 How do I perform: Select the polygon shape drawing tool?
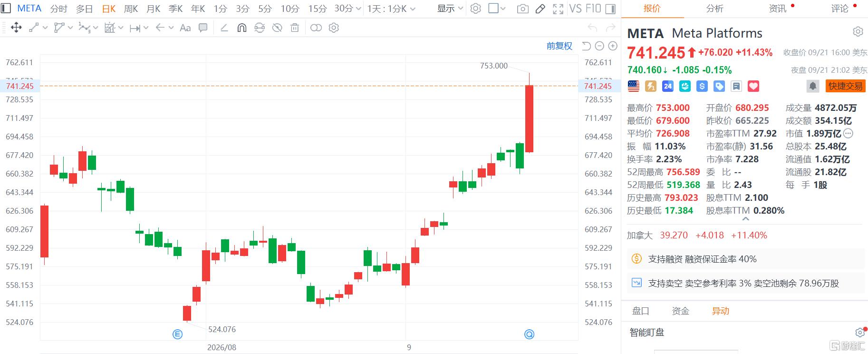(x=59, y=28)
